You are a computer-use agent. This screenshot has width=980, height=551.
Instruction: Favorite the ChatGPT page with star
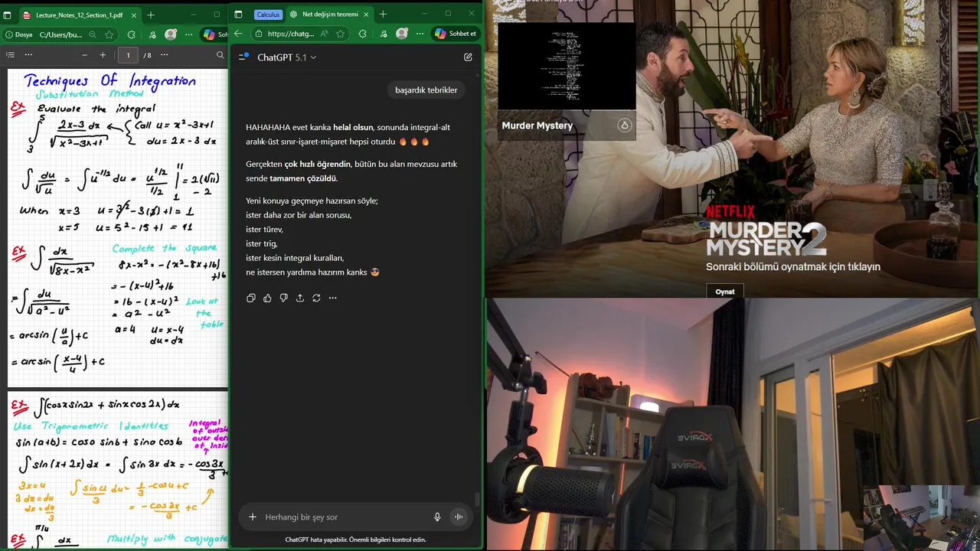tap(341, 34)
